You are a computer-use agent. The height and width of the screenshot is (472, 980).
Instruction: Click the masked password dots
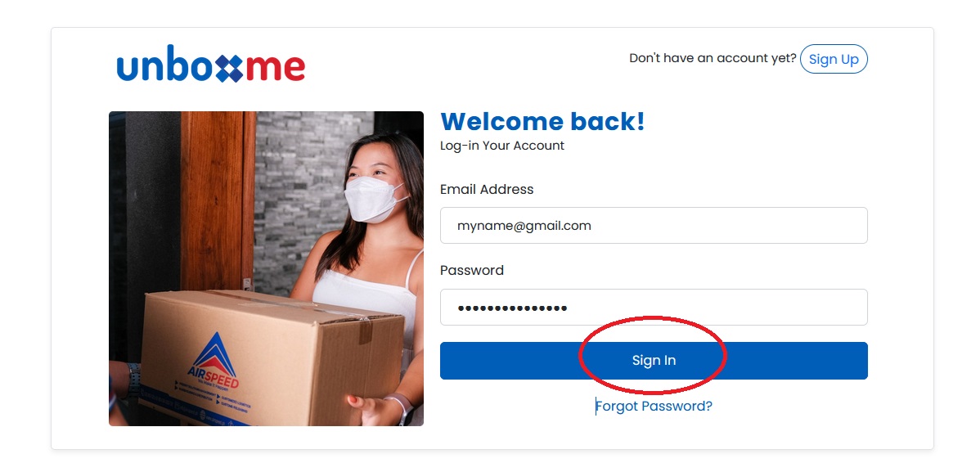click(x=512, y=308)
